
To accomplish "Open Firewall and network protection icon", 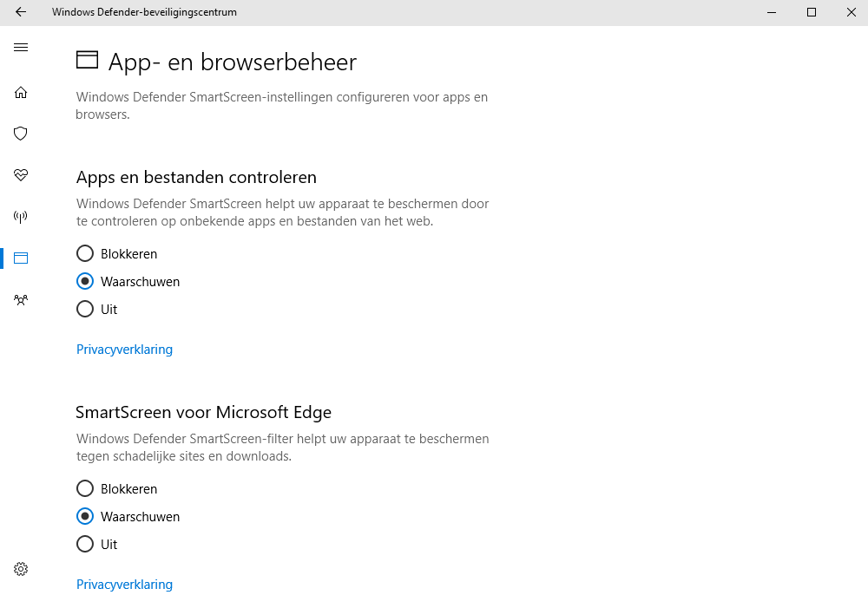I will 21,217.
